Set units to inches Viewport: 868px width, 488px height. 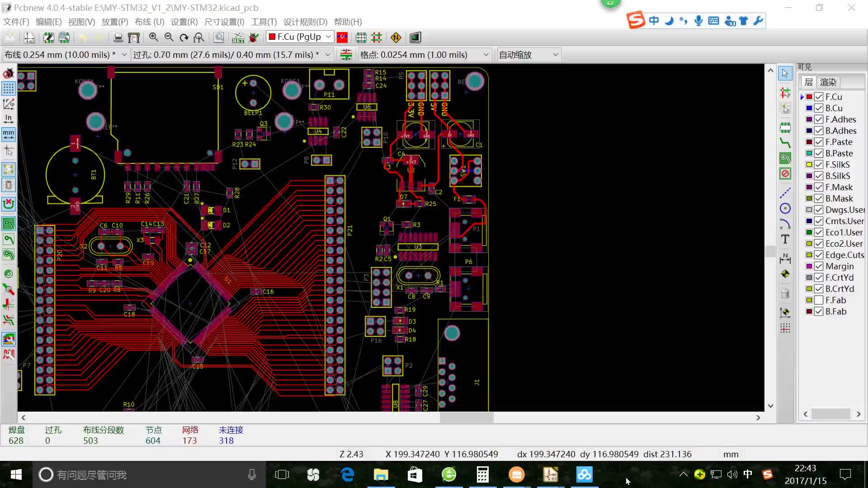click(x=9, y=119)
